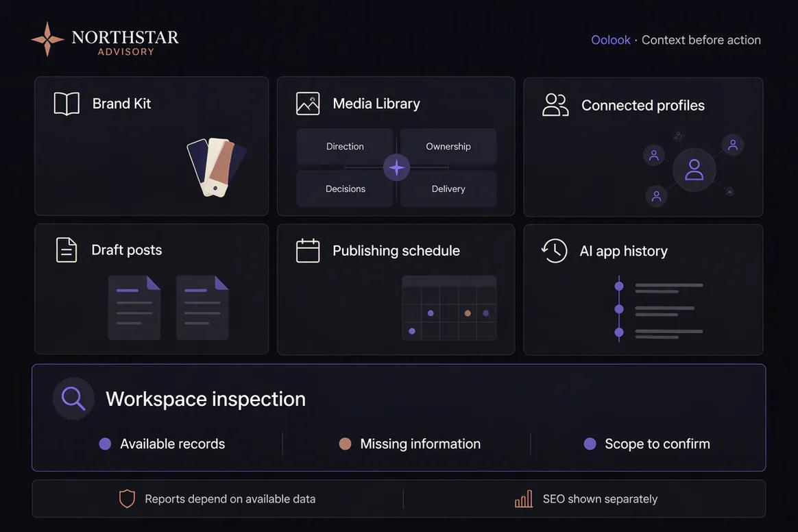Click the shield icon beside Reports
This screenshot has width=798, height=532.
(127, 499)
